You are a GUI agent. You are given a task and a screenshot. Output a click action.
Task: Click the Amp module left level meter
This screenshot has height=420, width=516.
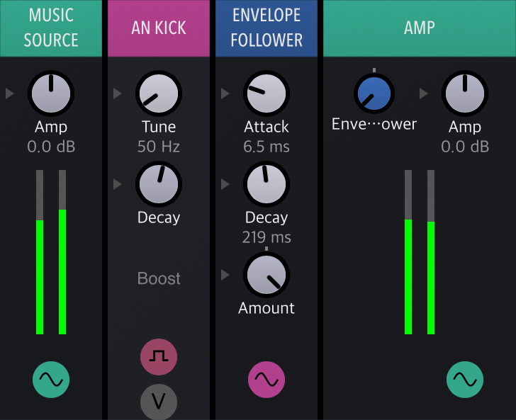(408, 252)
